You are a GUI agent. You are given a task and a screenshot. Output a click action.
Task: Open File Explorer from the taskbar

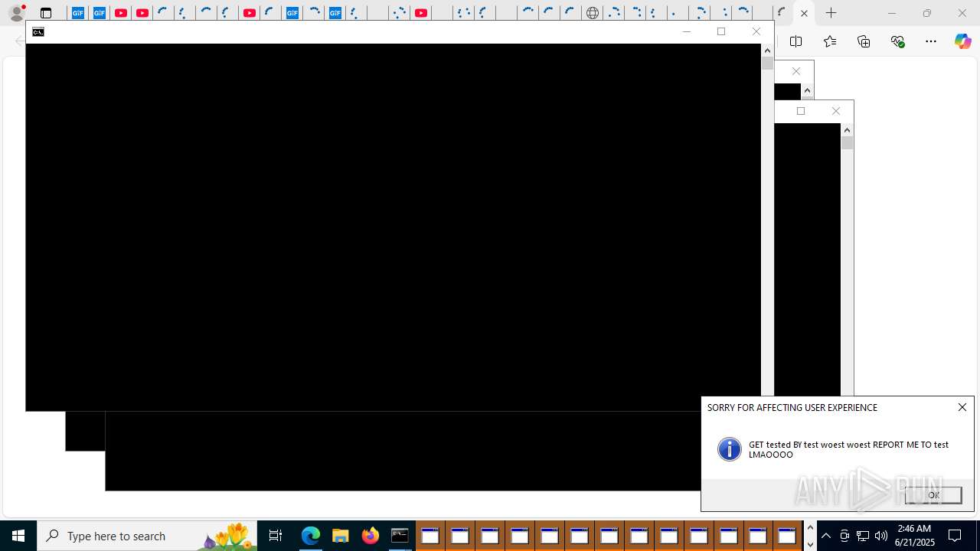click(340, 536)
